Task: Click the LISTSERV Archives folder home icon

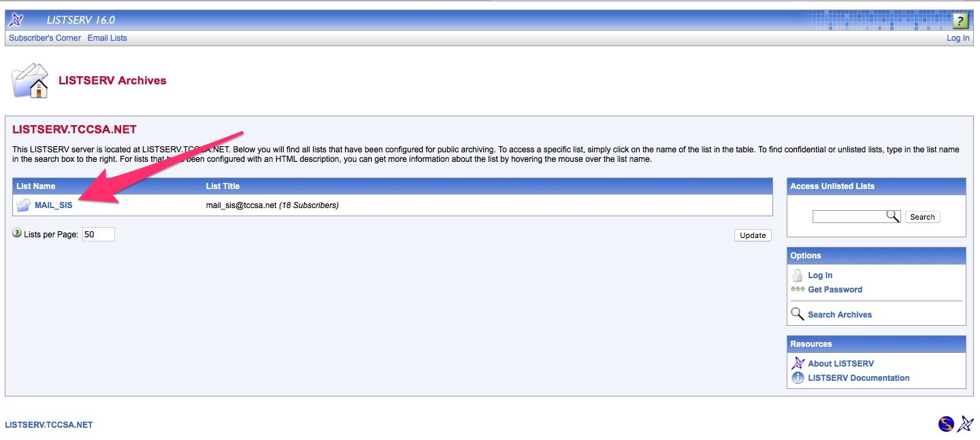Action: (31, 80)
